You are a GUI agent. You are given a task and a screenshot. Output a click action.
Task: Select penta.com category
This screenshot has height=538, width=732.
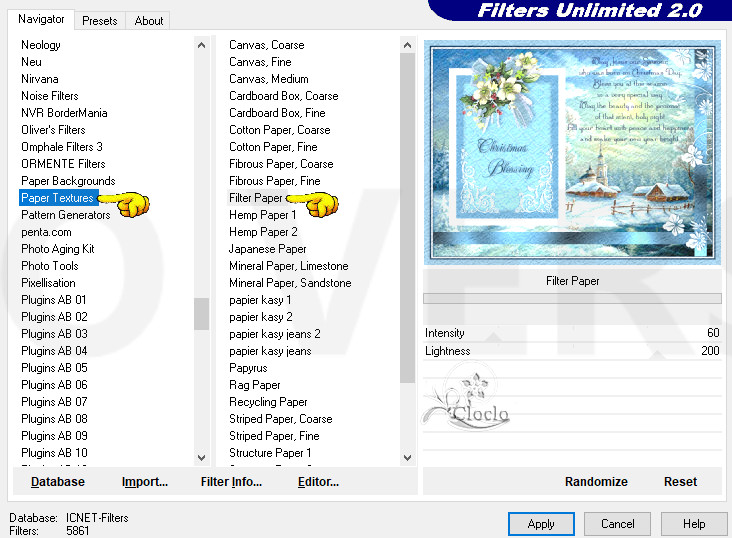46,232
